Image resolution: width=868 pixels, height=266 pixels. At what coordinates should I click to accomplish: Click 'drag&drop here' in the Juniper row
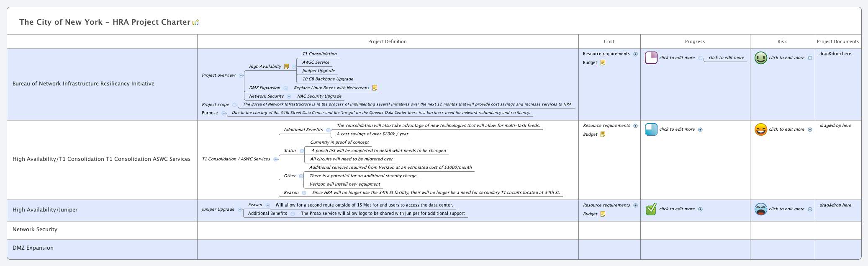click(835, 205)
